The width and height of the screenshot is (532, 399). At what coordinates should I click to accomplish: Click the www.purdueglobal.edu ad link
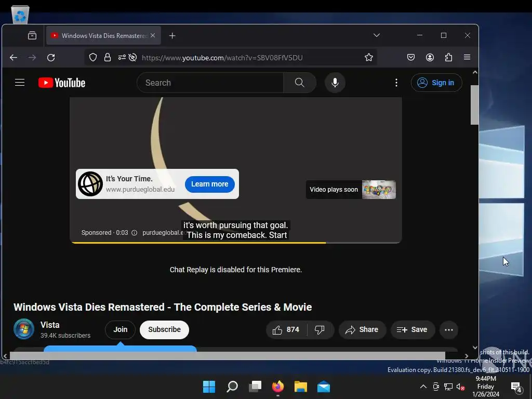(x=140, y=189)
